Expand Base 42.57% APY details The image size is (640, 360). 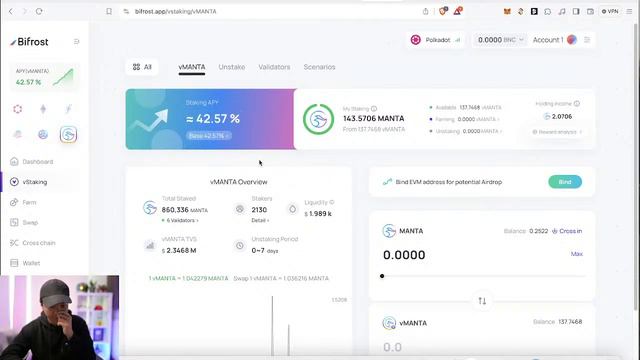pos(209,136)
